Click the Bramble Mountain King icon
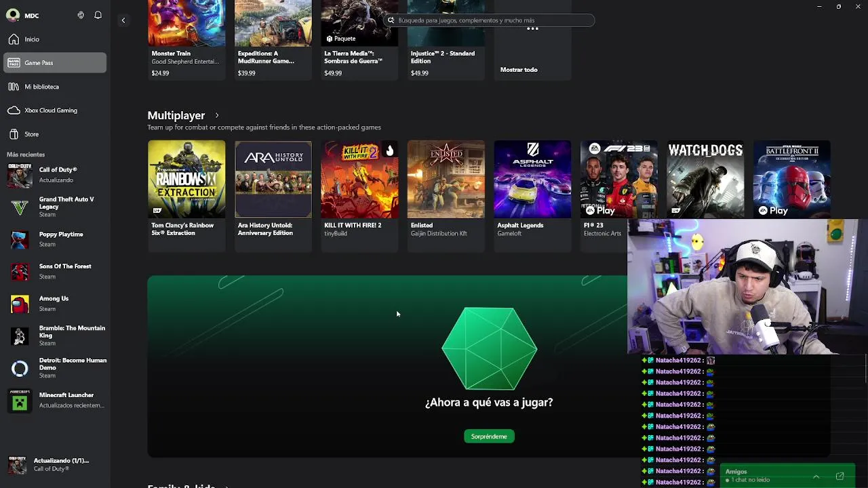868x488 pixels. 20,335
